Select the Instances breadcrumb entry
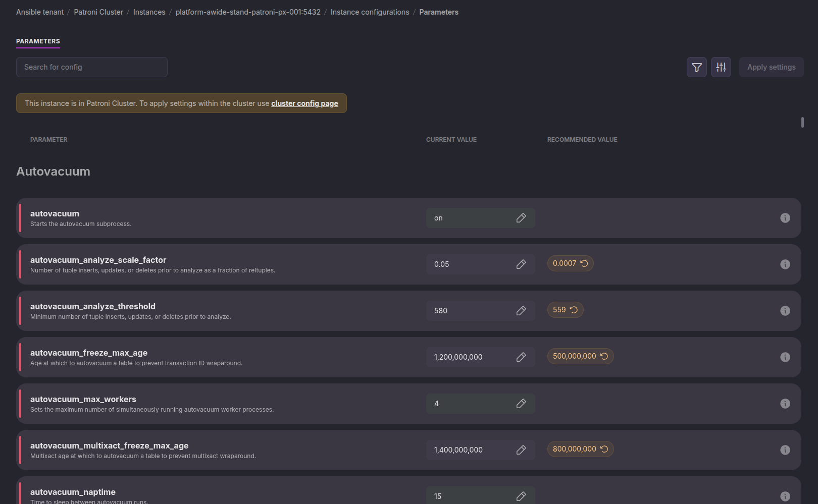The height and width of the screenshot is (504, 818). (149, 12)
